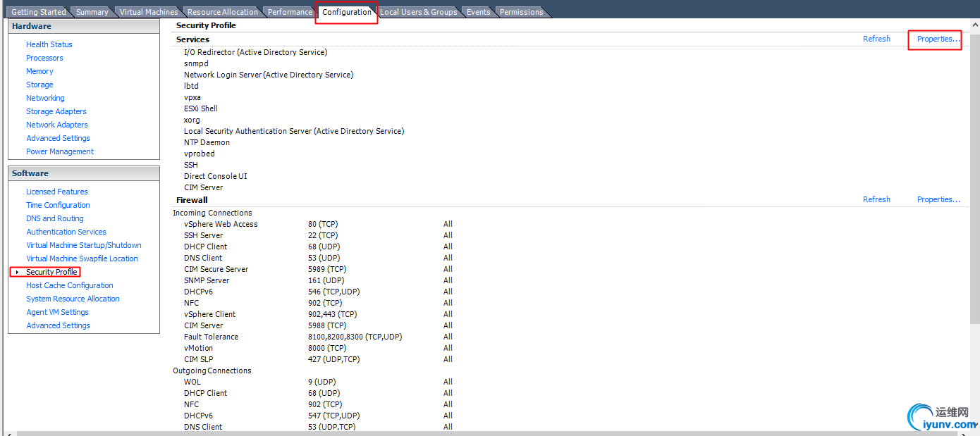Open the Summary tab
Screen dimensions: 980x436
pyautogui.click(x=92, y=12)
